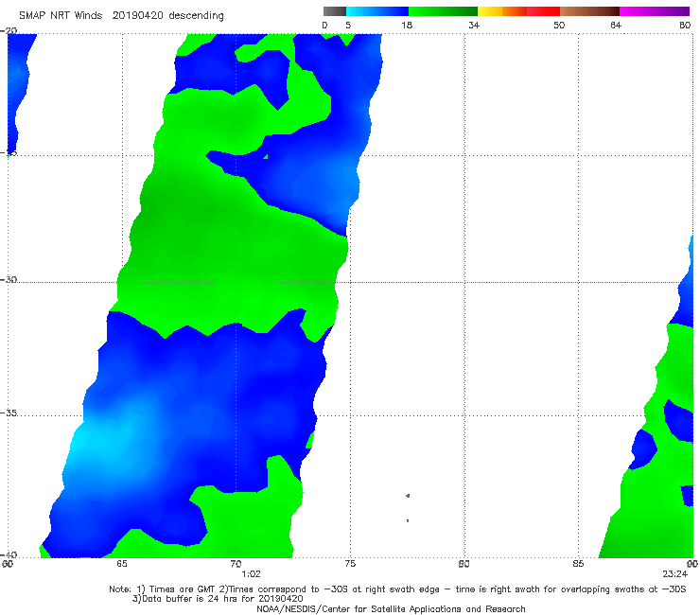
Task: Select the longitude axis label '70'
Action: [x=236, y=564]
